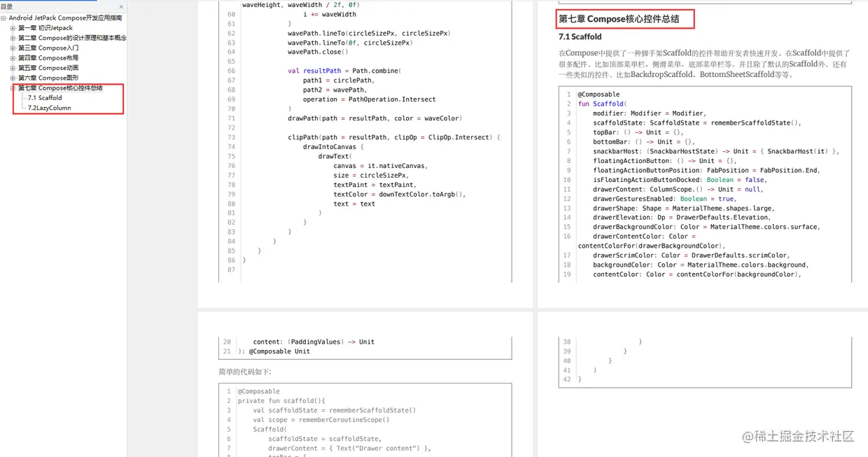Viewport: 868px width, 457px height.
Task: Open outline entry 第三章 Compose入门
Action: coord(48,48)
